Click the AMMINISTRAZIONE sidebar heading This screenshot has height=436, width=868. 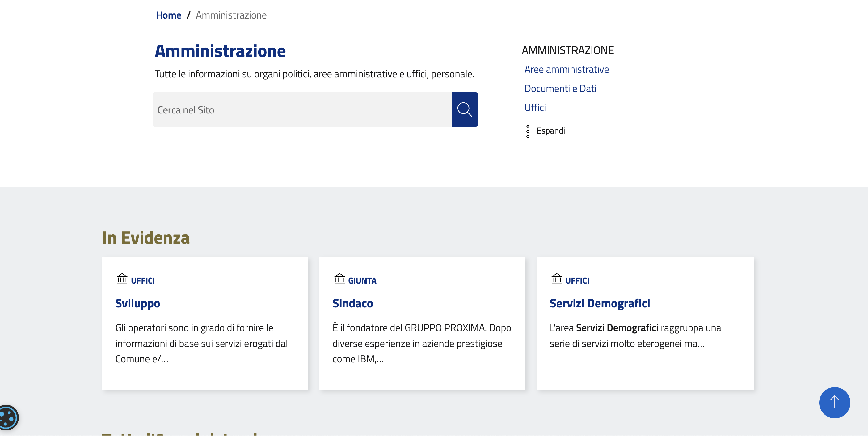(x=567, y=50)
